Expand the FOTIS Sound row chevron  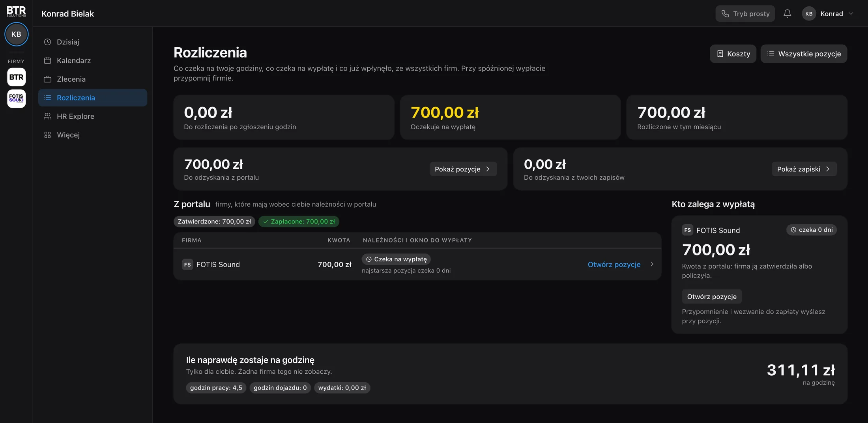(x=652, y=264)
